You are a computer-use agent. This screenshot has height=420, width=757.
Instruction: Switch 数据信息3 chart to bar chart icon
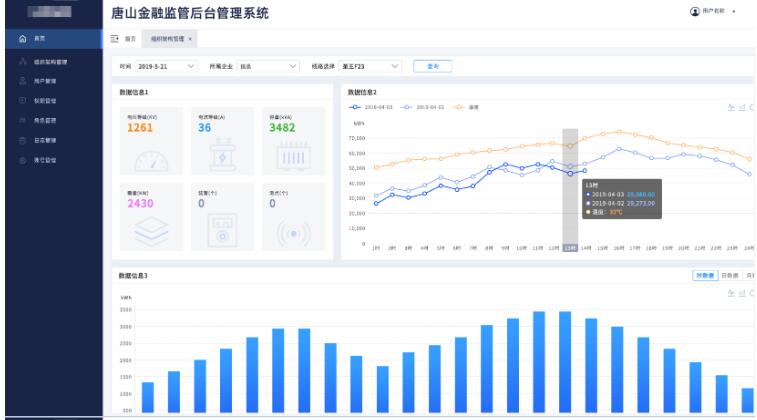[741, 293]
